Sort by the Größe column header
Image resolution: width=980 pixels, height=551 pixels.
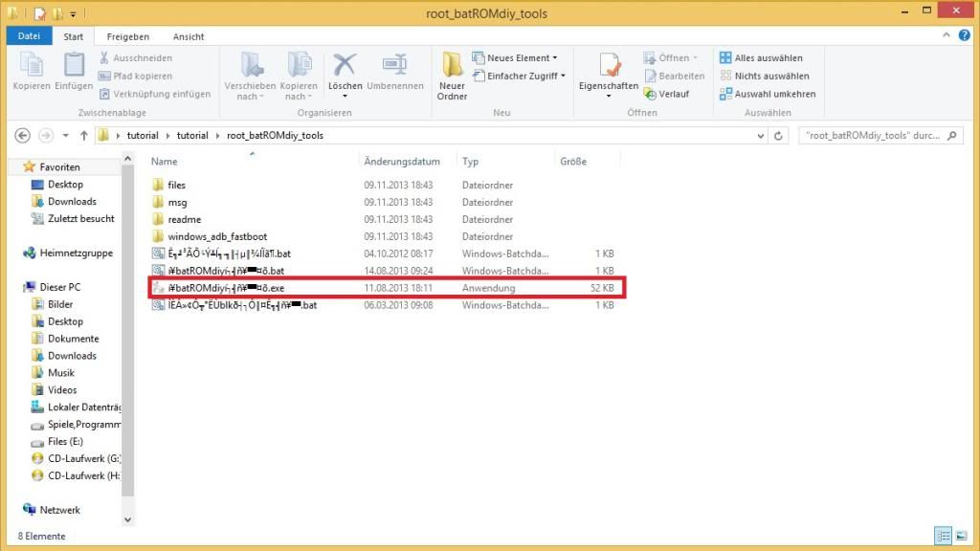click(x=573, y=161)
